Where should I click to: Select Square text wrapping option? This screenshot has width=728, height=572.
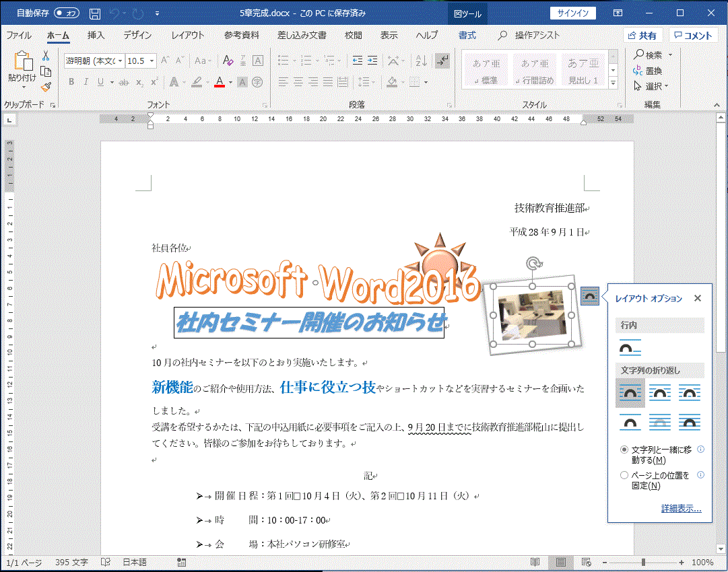tap(630, 393)
